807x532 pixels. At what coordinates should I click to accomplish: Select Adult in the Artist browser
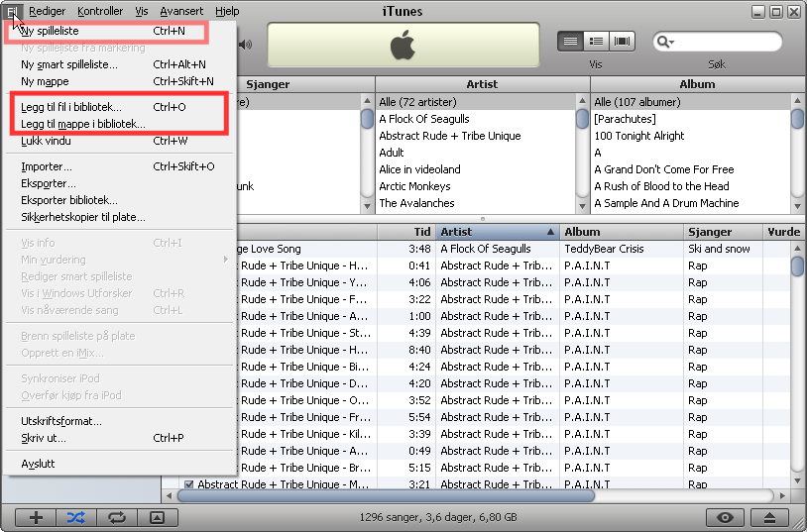tap(476, 153)
